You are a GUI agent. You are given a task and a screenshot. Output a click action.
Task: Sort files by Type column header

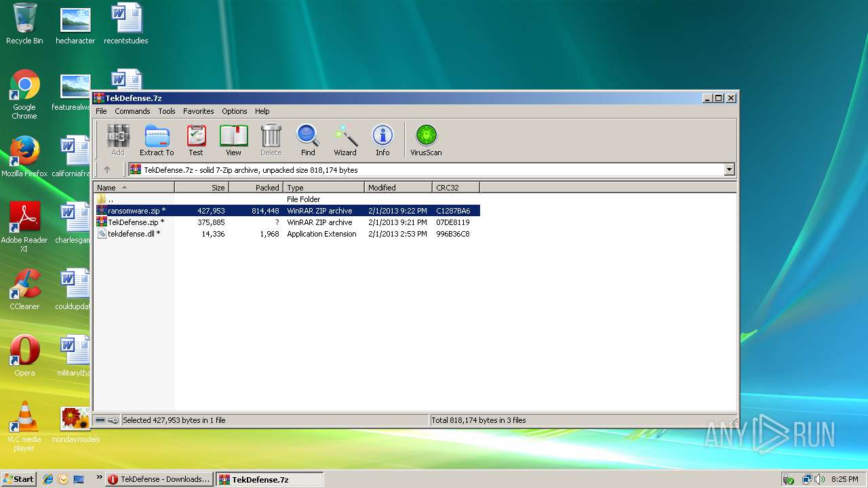tap(323, 188)
